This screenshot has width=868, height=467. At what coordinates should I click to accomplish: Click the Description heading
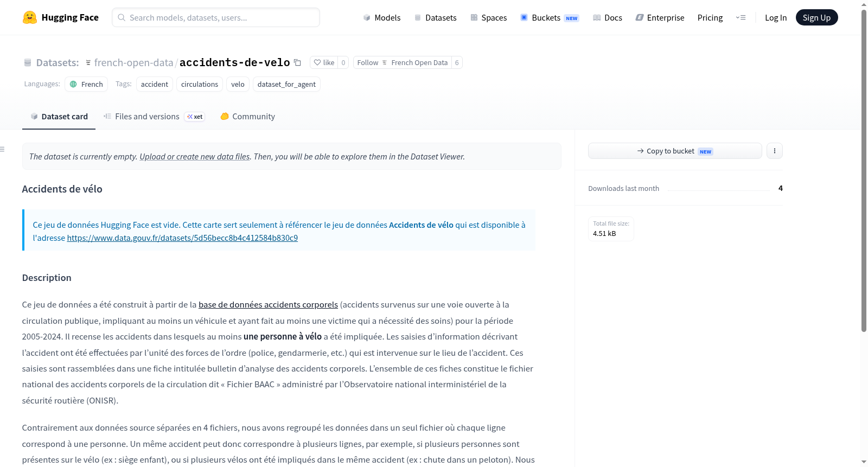pyautogui.click(x=47, y=278)
